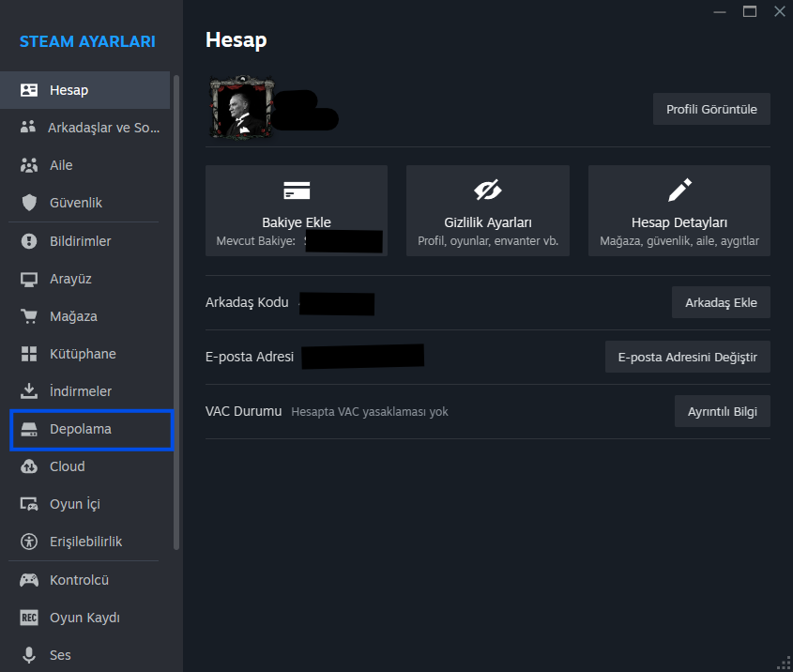Minimize the Steam settings window
The width and height of the screenshot is (793, 672).
720,11
